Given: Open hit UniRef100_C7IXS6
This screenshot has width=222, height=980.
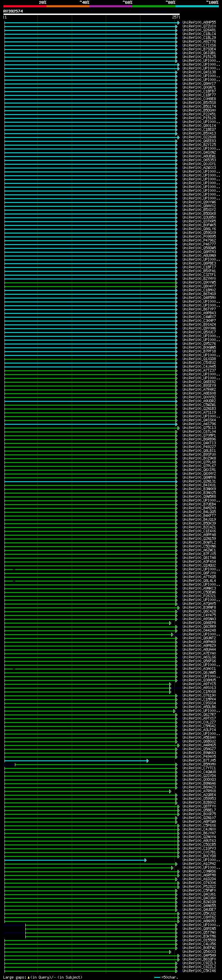Looking at the screenshot, I should point(199,45).
